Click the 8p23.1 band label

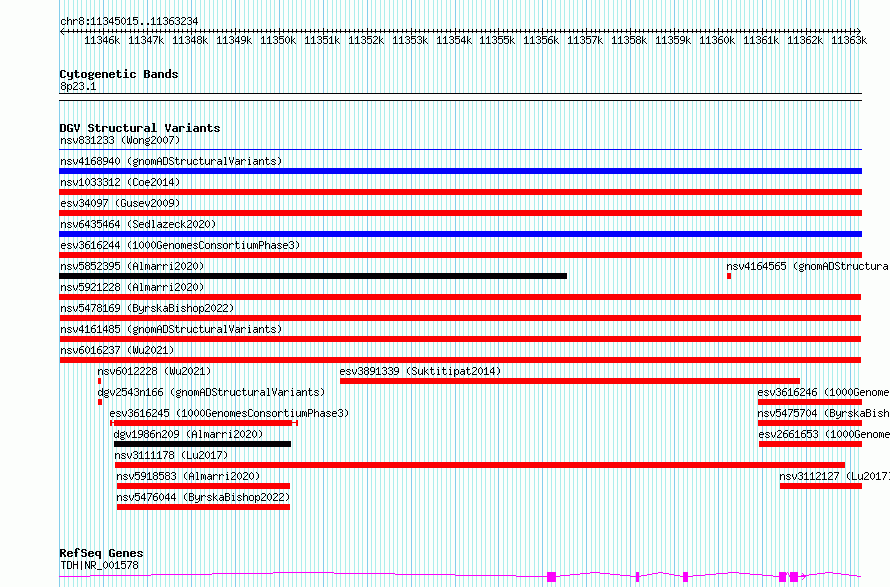(x=78, y=86)
